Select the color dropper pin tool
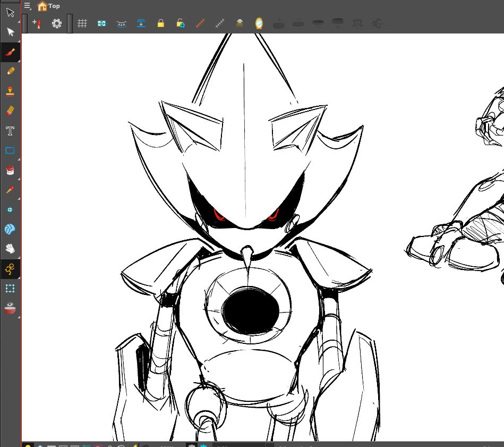504x447 pixels. click(x=10, y=190)
